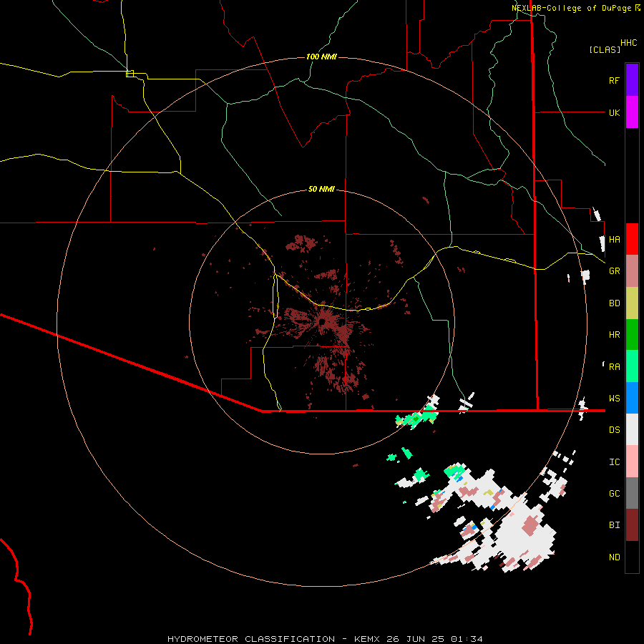Click the '01:34' timestamp
This screenshot has width=644, height=644.
click(x=467, y=639)
